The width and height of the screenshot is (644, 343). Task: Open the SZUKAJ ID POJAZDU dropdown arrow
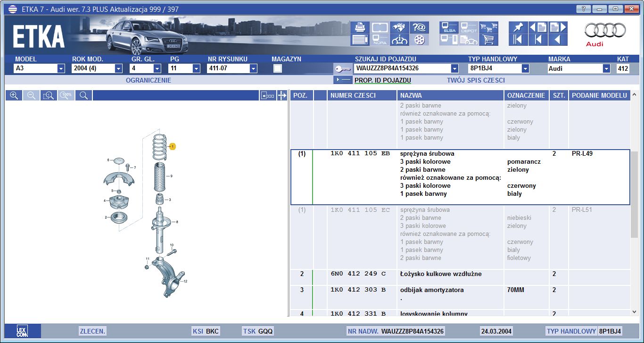[454, 69]
